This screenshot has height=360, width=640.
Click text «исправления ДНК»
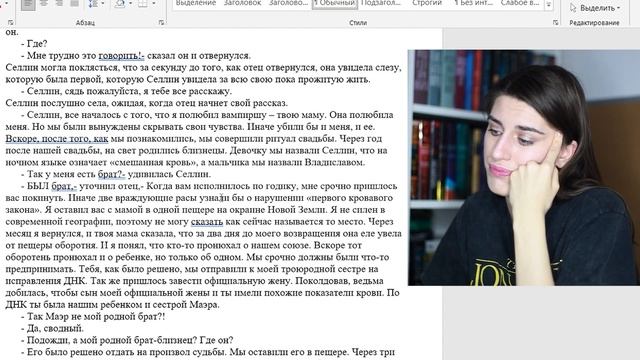[45, 281]
